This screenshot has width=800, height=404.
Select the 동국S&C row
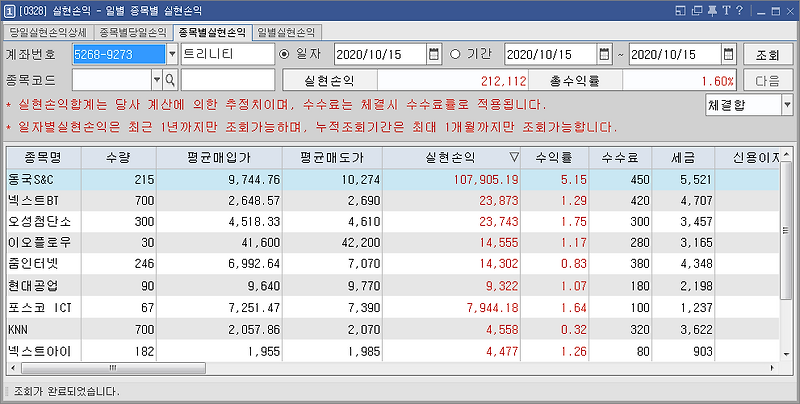(x=393, y=180)
